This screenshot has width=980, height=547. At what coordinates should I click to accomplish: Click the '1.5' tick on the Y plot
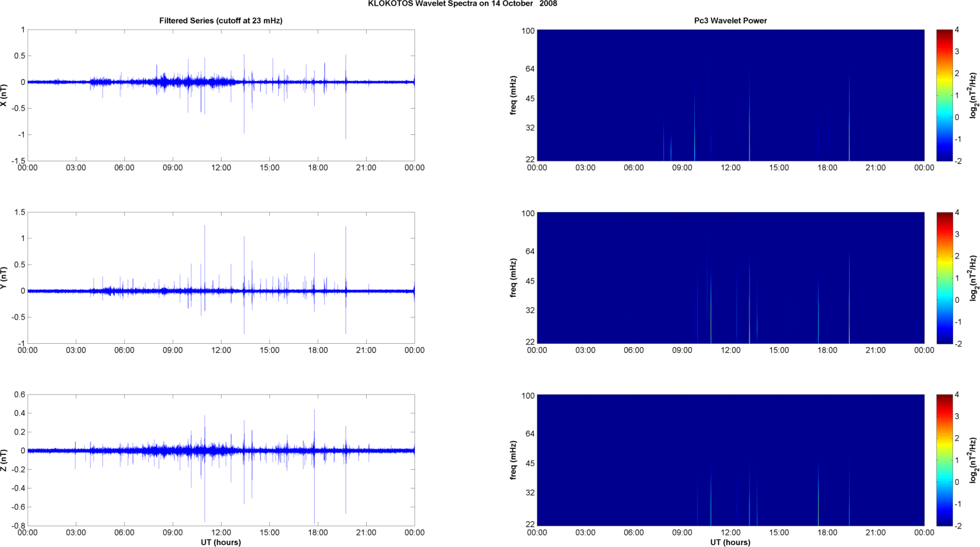19,212
